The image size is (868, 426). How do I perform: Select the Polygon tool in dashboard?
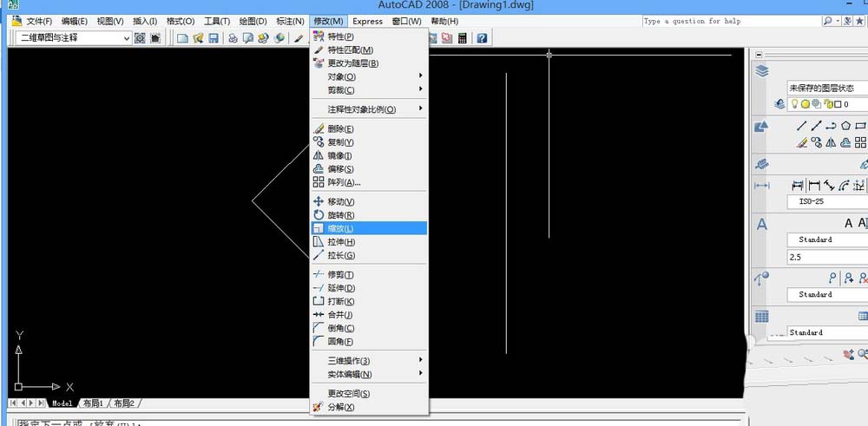[x=845, y=126]
